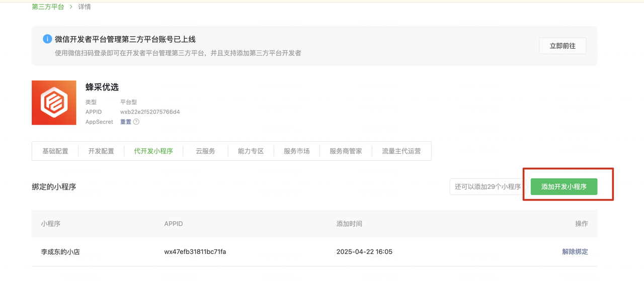Switch to the 开发配置 tab
Image resolution: width=644 pixels, height=284 pixels.
(101, 151)
